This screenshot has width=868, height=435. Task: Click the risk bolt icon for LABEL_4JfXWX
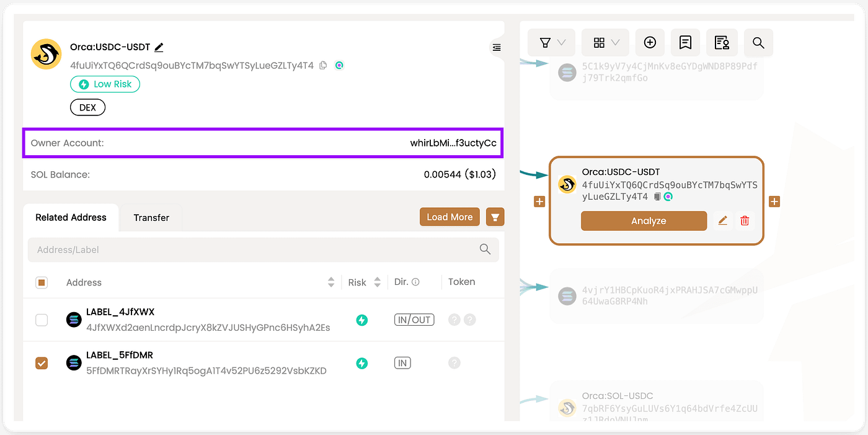[x=361, y=320]
